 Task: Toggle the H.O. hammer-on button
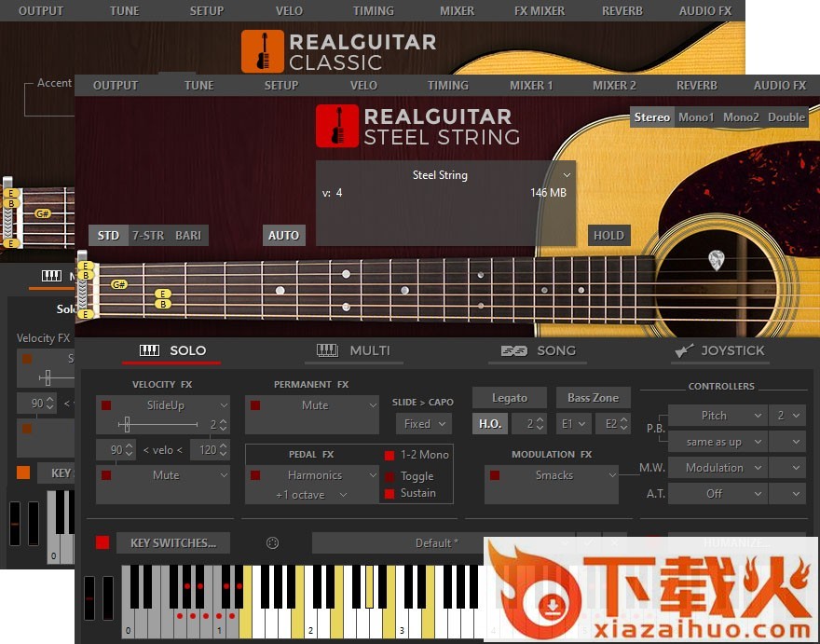[490, 424]
